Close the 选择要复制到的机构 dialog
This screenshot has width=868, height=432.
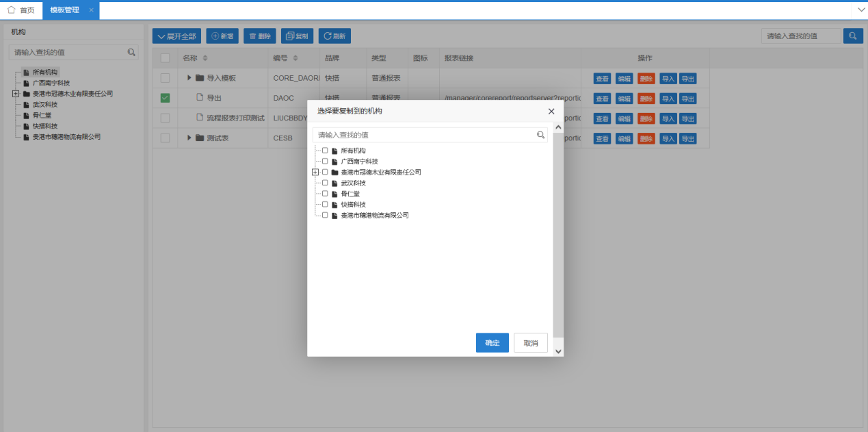(x=551, y=111)
